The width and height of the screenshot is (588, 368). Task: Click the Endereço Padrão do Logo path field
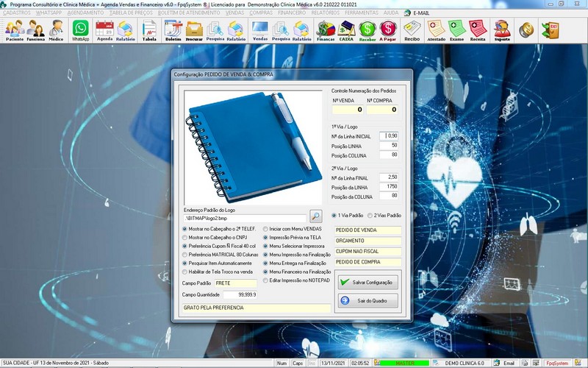click(x=245, y=218)
